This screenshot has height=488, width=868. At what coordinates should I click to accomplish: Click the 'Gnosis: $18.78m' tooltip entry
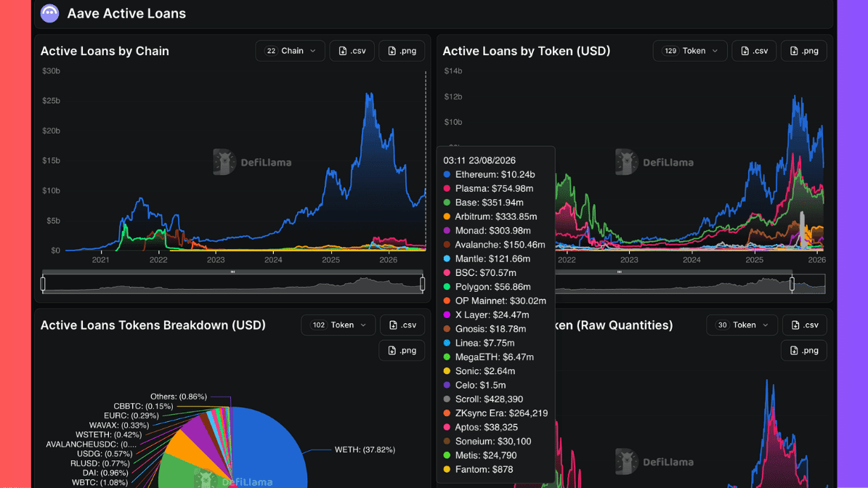tap(484, 329)
